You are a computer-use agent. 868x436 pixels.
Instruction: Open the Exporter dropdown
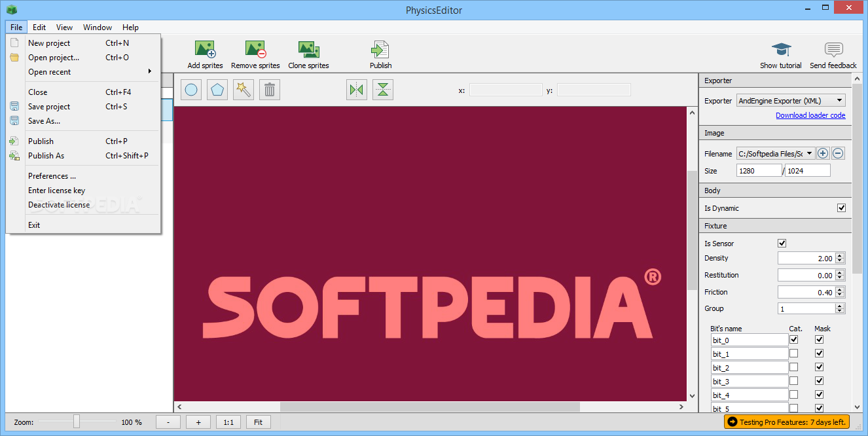791,101
